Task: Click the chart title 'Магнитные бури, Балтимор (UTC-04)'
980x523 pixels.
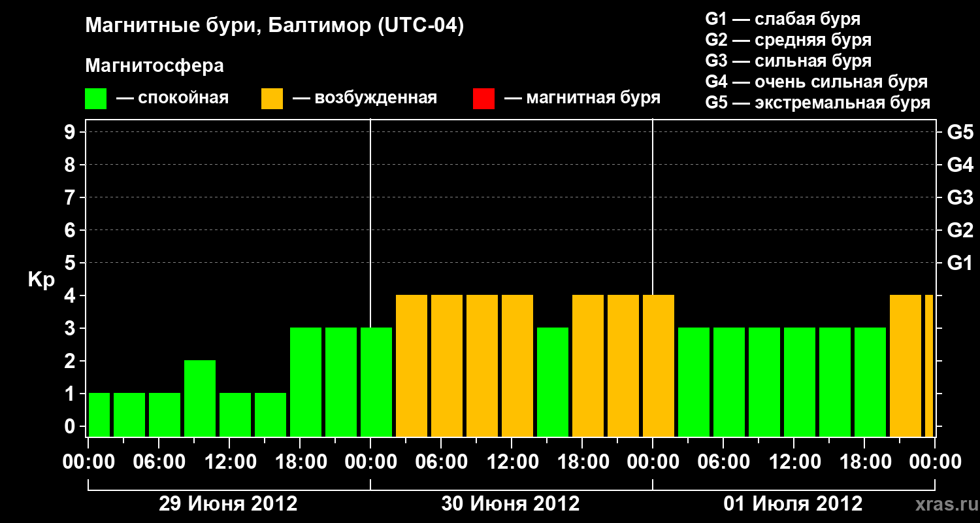Action: [x=274, y=26]
